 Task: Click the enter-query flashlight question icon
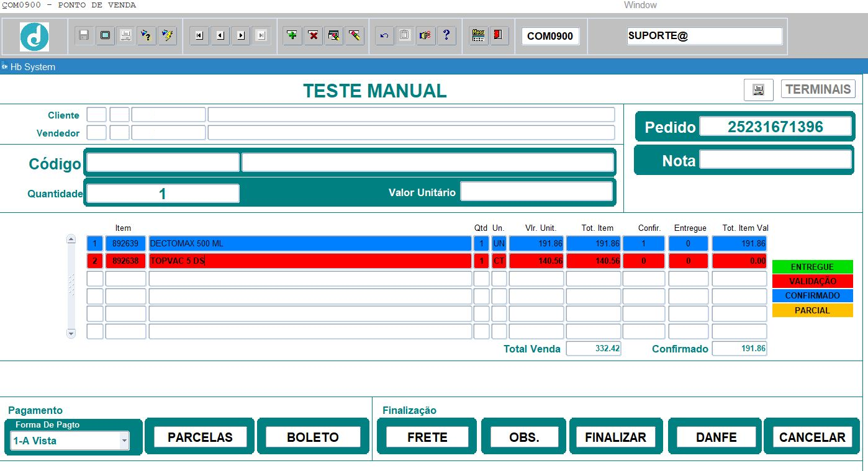tap(146, 35)
